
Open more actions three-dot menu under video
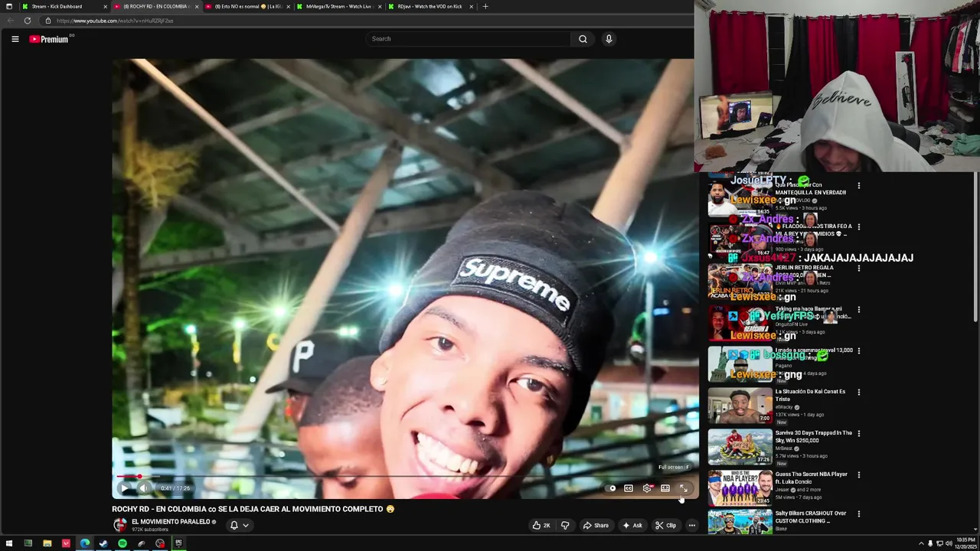[x=692, y=526]
